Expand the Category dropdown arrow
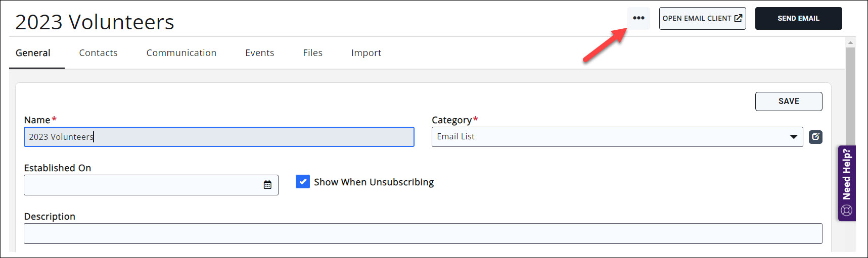 [793, 137]
